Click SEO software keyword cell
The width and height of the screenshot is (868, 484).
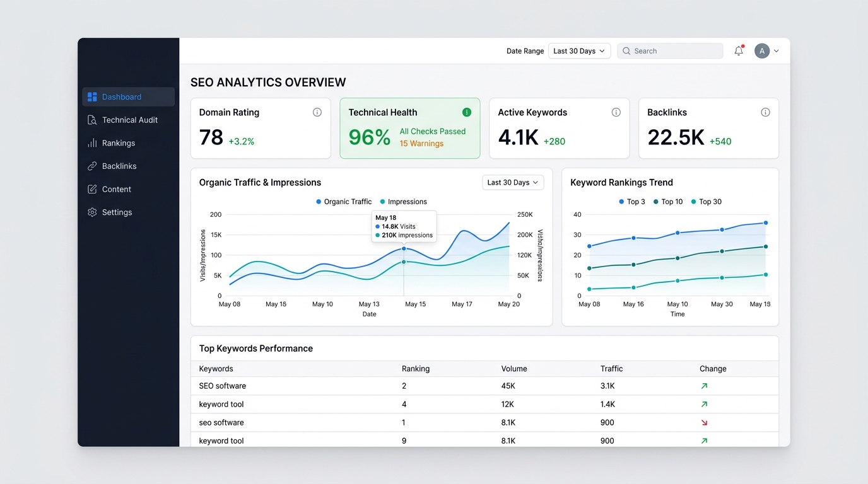pos(223,386)
